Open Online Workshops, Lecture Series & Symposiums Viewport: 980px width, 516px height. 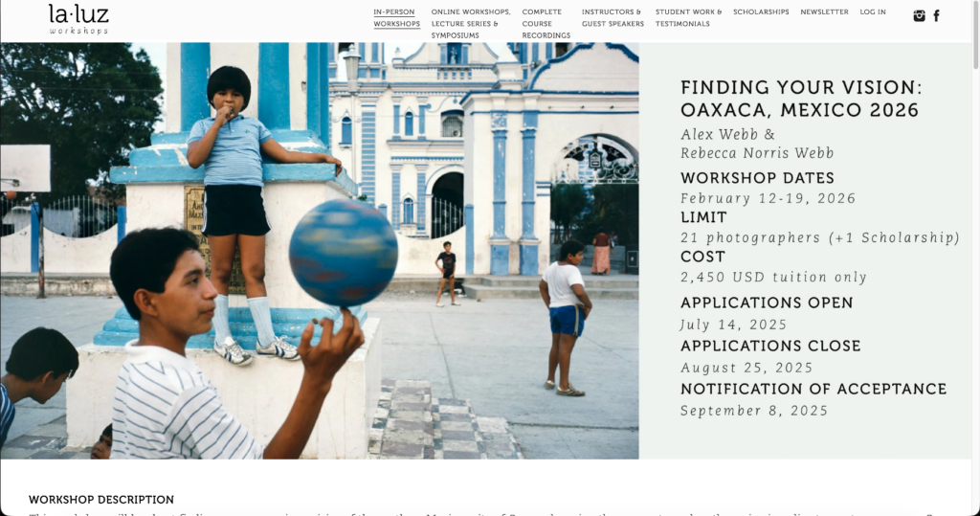point(471,24)
